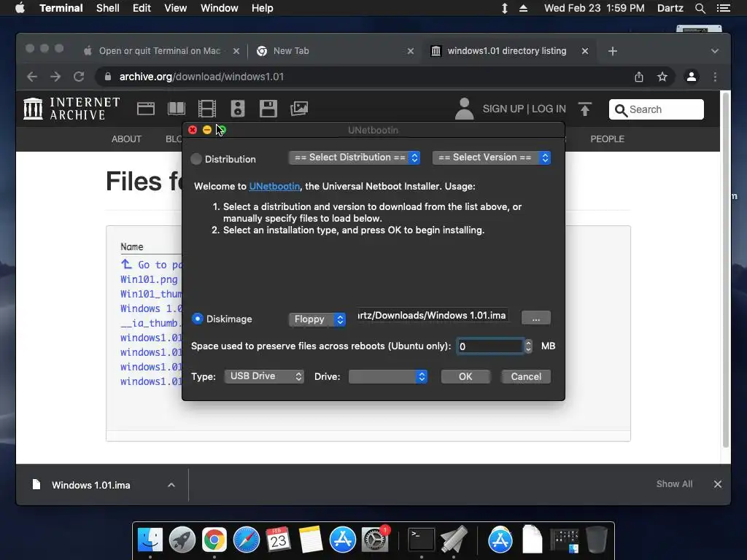This screenshot has width=747, height=560.
Task: Open the Internet Archive audio speaker icon
Action: click(238, 109)
